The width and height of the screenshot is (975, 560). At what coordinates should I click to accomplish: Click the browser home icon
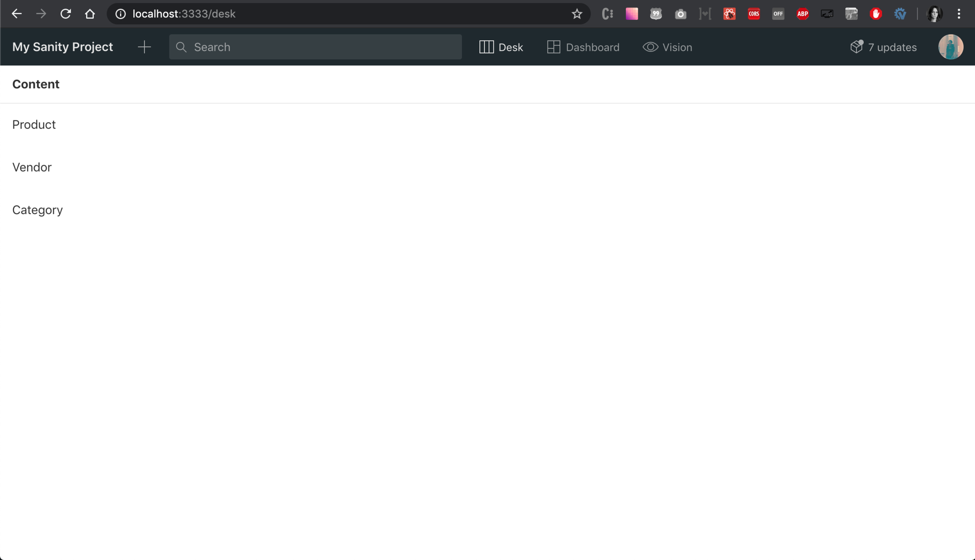click(90, 14)
